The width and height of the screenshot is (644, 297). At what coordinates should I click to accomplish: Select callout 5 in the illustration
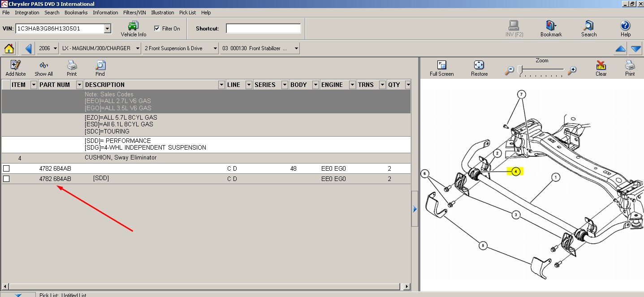pyautogui.click(x=483, y=245)
